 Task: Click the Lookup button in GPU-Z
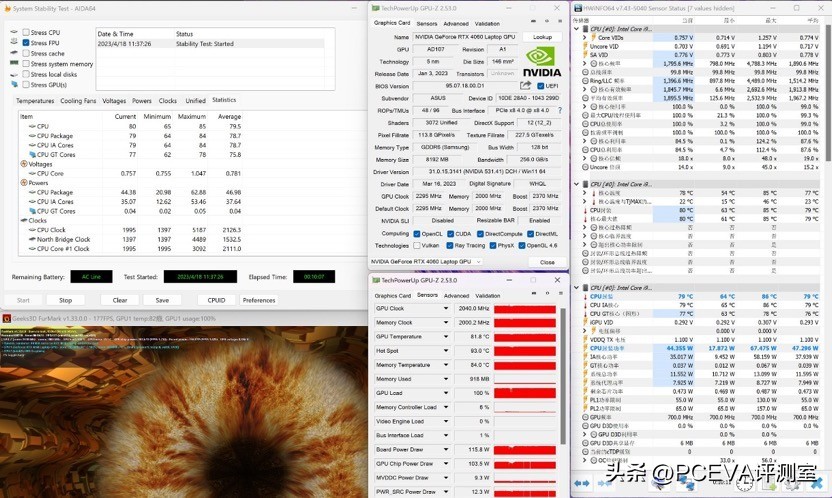pyautogui.click(x=541, y=37)
